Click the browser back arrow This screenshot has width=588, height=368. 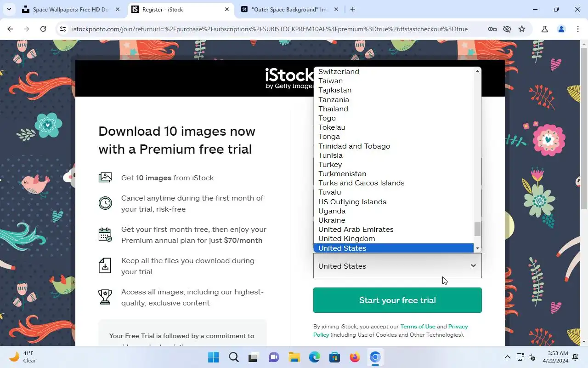10,29
